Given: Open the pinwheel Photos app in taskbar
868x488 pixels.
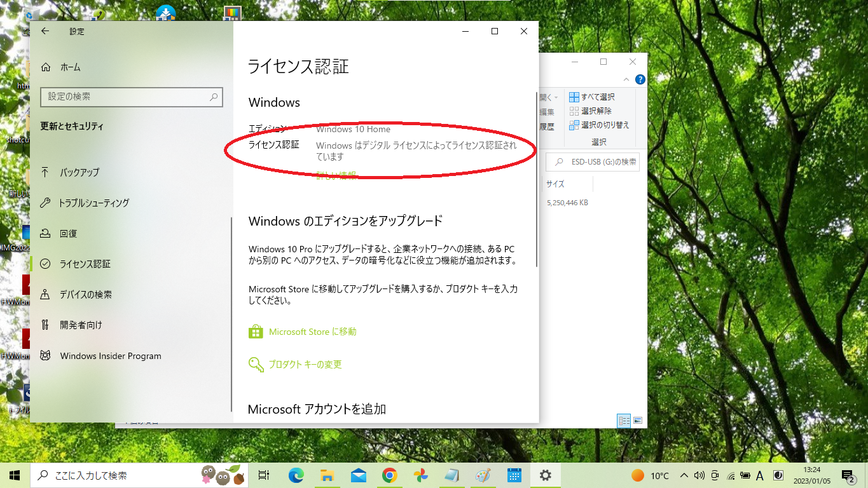Looking at the screenshot, I should tap(420, 475).
